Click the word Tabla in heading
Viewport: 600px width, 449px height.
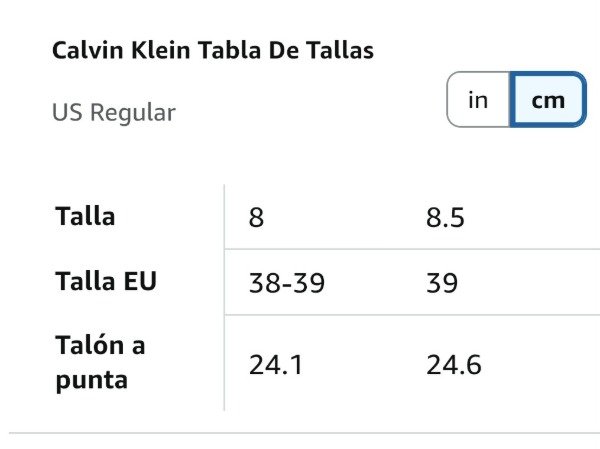coord(203,50)
